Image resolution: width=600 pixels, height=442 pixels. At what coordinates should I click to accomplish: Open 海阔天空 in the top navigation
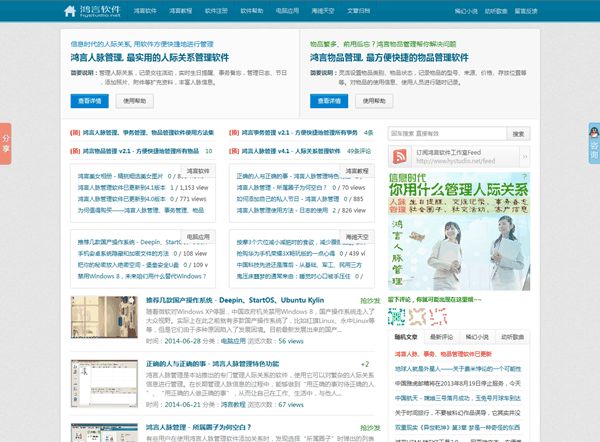coord(323,11)
